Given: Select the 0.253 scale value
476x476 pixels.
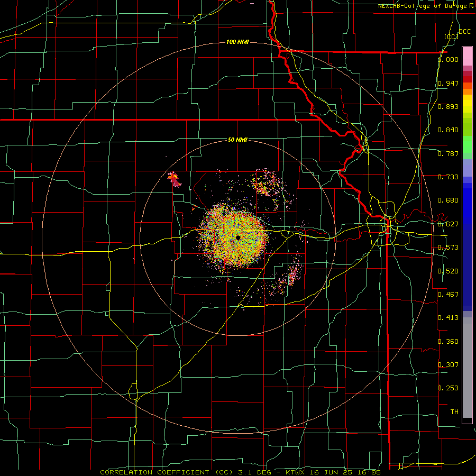Looking at the screenshot, I should (x=448, y=388).
